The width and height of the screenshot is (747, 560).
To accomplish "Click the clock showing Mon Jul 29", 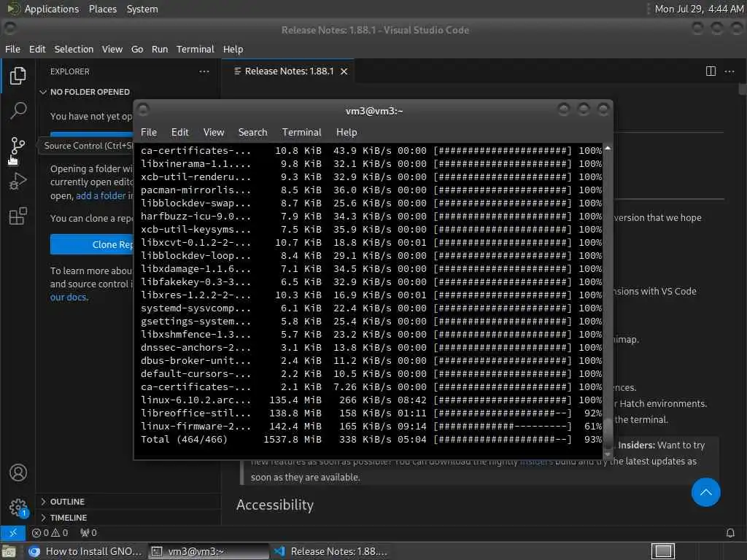I will point(698,9).
